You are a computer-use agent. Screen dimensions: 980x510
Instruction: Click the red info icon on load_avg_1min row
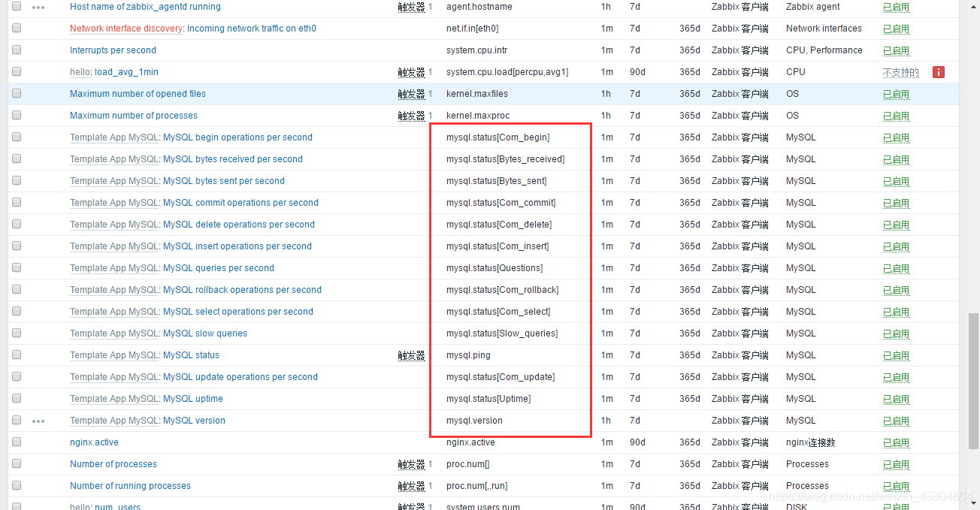[x=939, y=72]
